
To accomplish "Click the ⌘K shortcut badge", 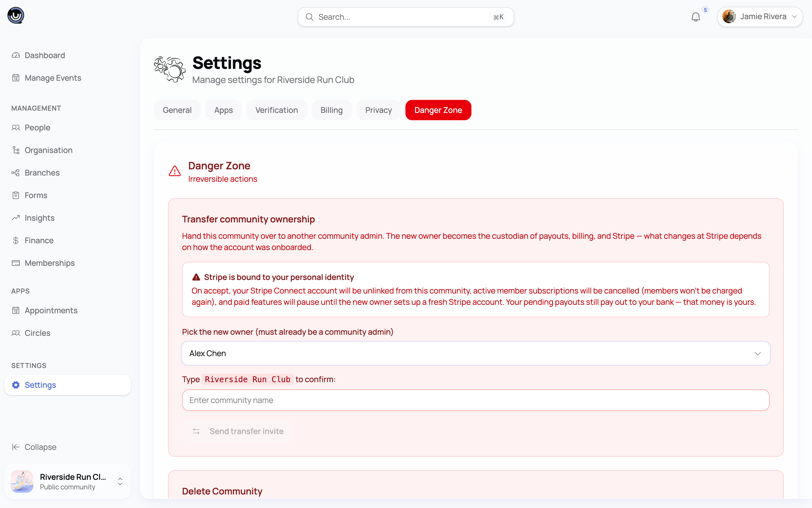I will [x=498, y=17].
